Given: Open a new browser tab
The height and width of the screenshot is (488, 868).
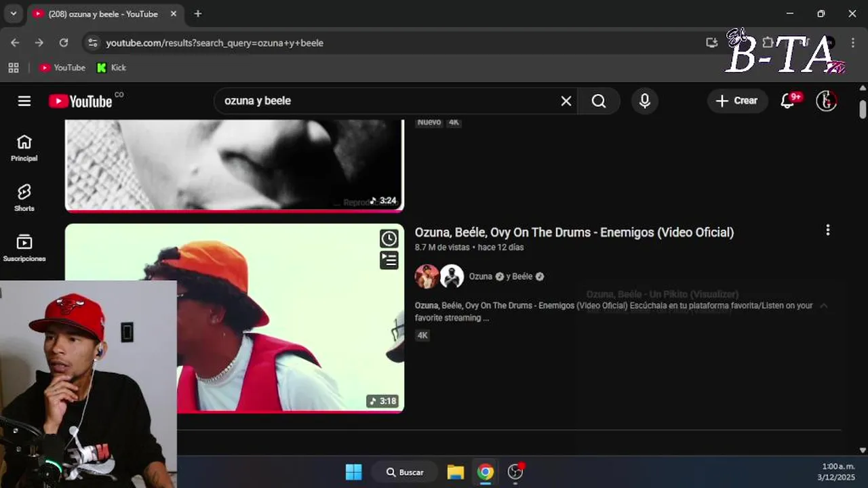Looking at the screenshot, I should tap(197, 14).
